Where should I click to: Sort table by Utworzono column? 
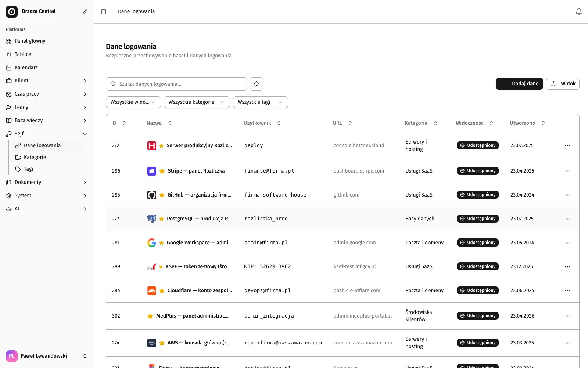[x=527, y=123]
